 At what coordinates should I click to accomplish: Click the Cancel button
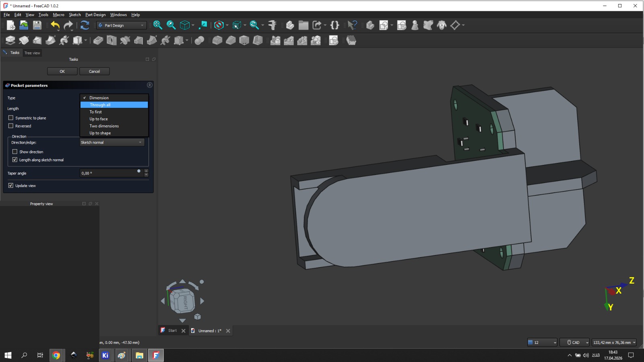click(94, 71)
